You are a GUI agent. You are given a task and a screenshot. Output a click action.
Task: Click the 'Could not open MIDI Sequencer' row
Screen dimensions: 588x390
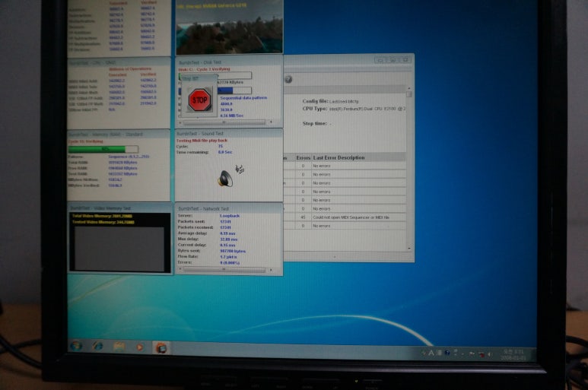pos(345,217)
